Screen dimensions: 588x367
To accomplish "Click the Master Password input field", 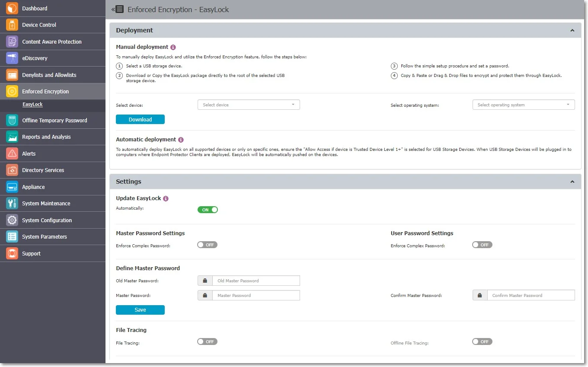I will pyautogui.click(x=256, y=295).
